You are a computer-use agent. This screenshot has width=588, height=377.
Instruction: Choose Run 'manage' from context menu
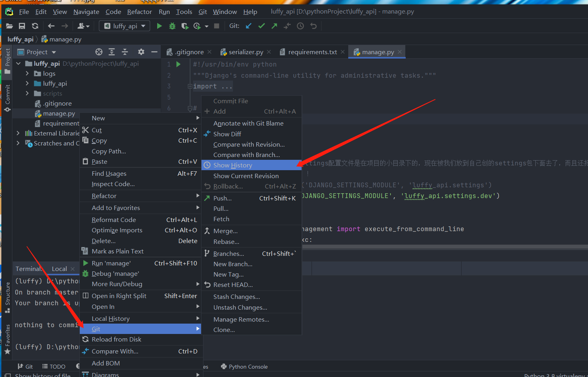coord(141,263)
